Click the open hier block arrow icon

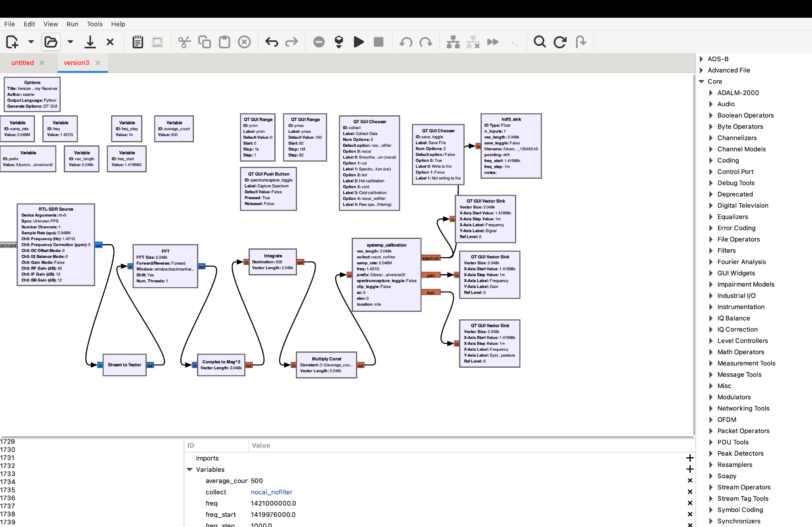581,42
